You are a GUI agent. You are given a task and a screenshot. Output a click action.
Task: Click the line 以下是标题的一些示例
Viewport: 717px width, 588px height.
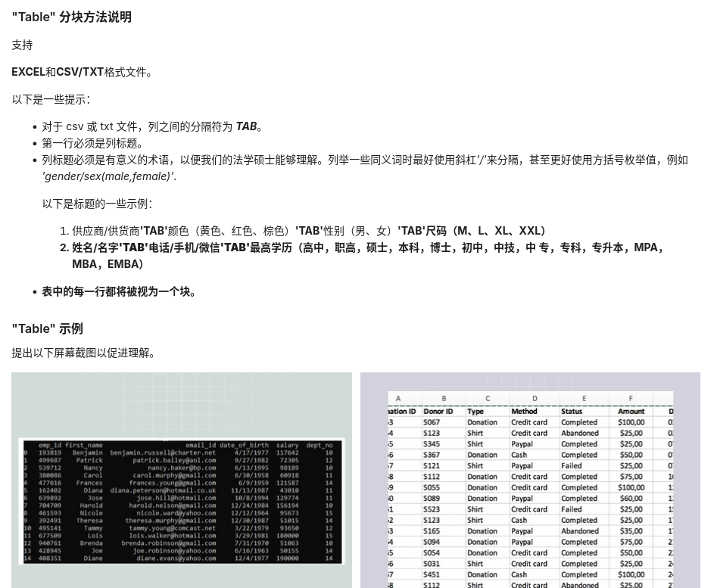97,204
